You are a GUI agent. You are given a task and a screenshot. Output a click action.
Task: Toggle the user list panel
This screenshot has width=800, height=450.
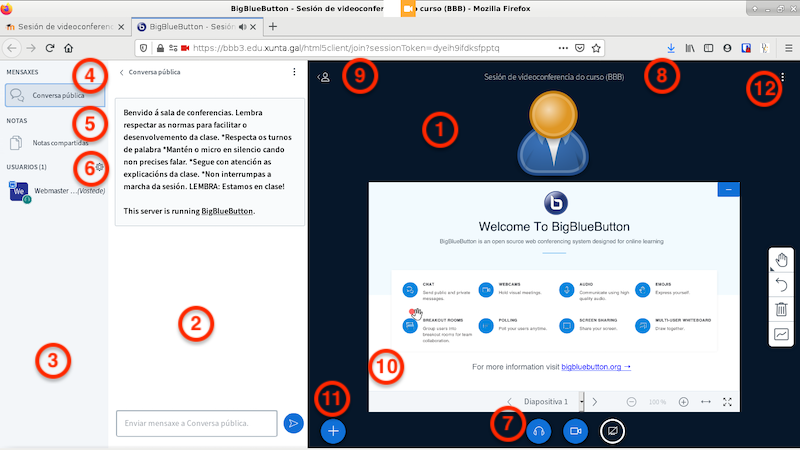point(324,76)
